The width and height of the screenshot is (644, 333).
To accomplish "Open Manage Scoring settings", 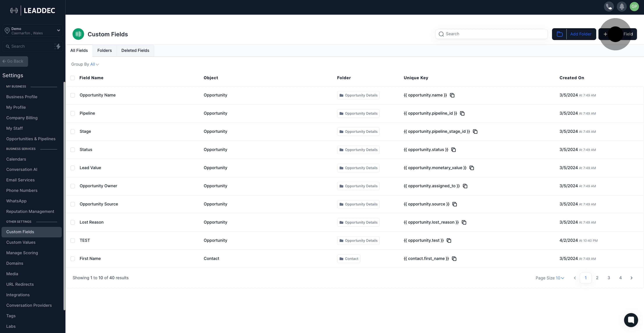I will [22, 253].
